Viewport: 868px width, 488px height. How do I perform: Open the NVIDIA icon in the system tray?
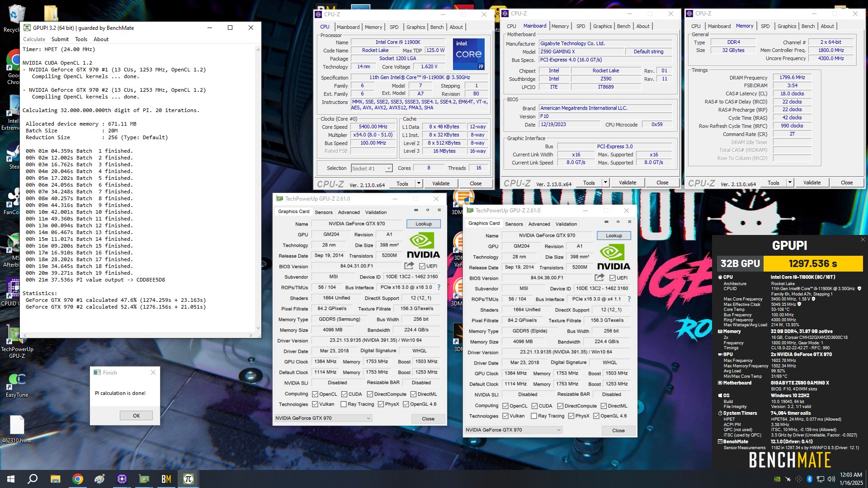point(777,479)
